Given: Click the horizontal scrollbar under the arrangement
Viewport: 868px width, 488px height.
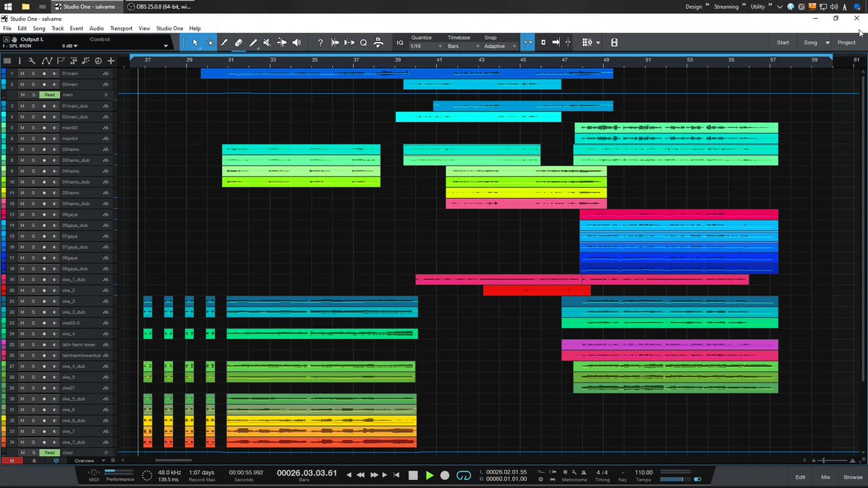Looking at the screenshot, I should point(172,460).
